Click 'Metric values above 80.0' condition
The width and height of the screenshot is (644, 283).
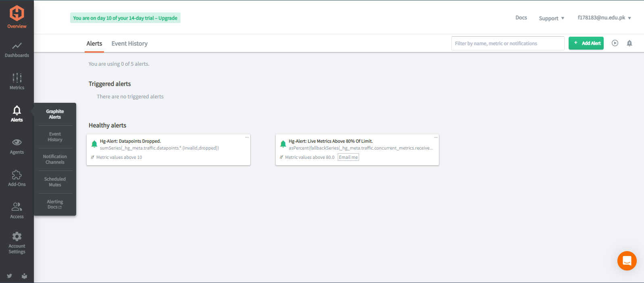(310, 157)
